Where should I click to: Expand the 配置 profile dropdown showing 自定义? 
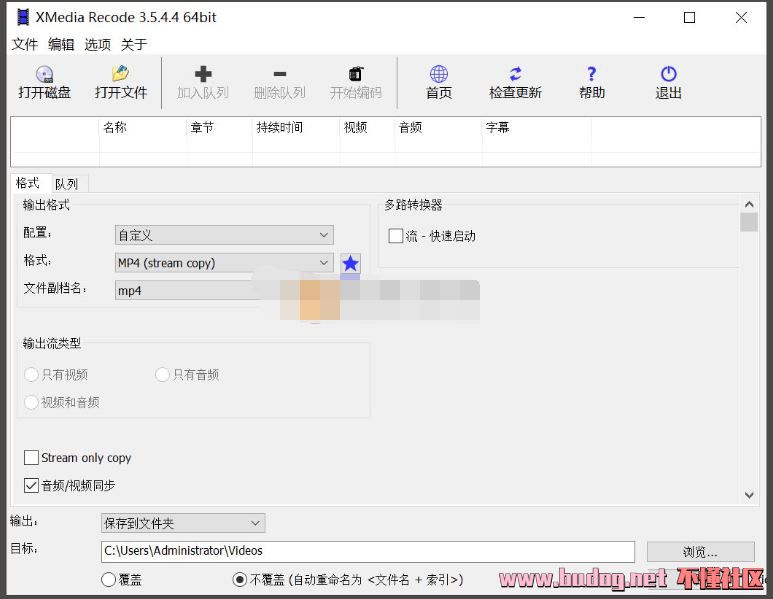point(224,235)
